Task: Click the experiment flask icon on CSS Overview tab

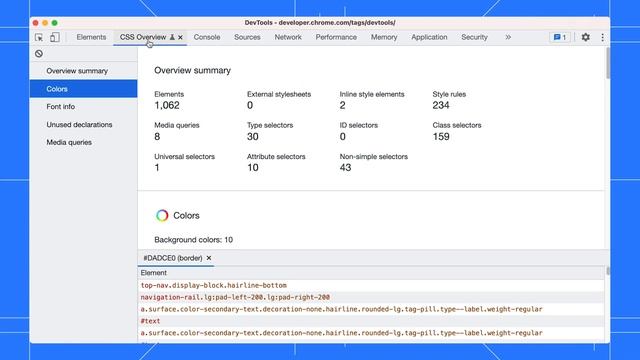Action: point(172,37)
